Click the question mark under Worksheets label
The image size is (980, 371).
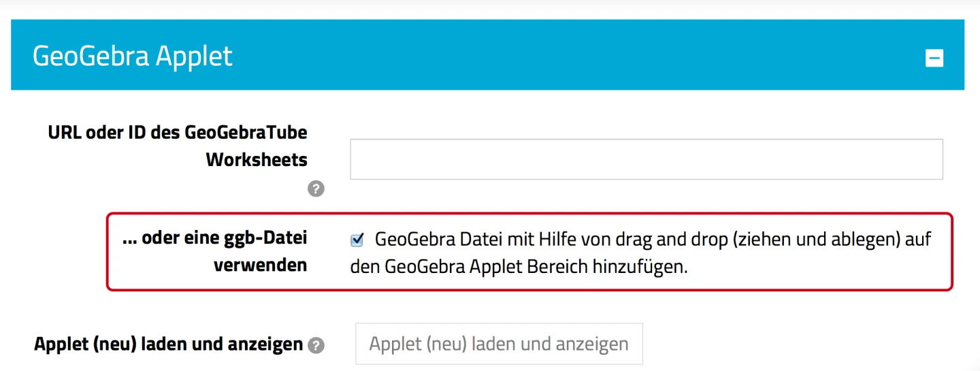[x=316, y=189]
